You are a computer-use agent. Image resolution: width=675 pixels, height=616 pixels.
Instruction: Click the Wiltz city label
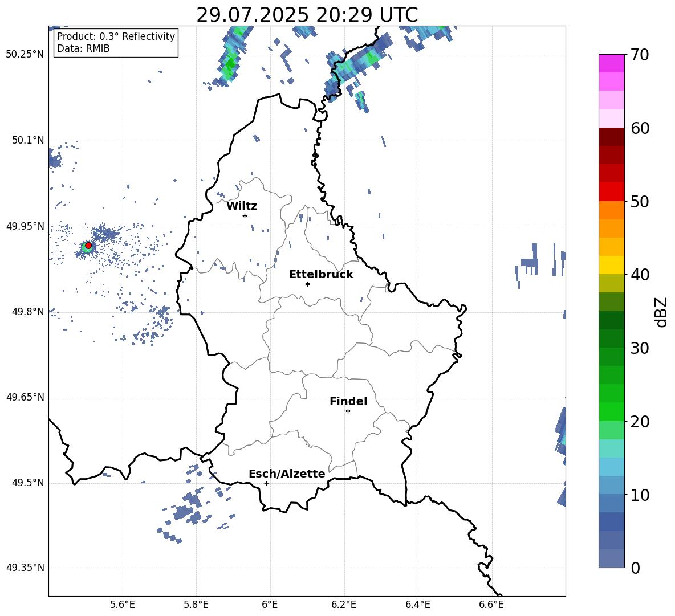coord(242,206)
